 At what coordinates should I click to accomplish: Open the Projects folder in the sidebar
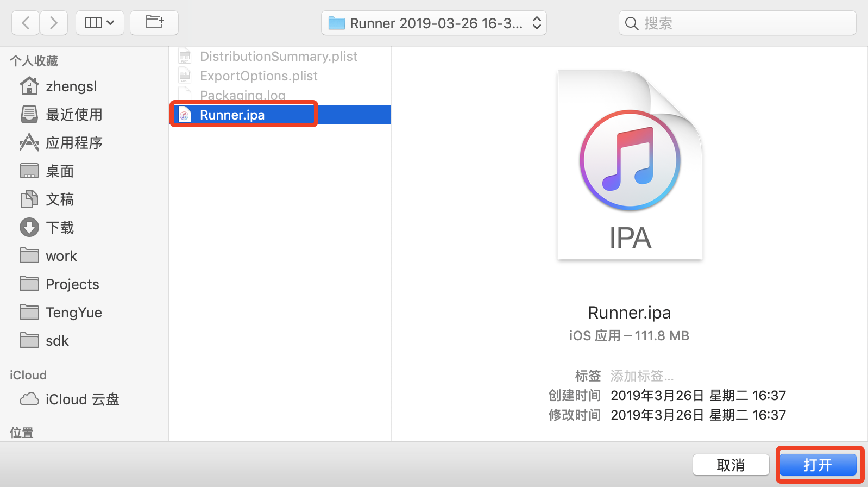coord(72,284)
